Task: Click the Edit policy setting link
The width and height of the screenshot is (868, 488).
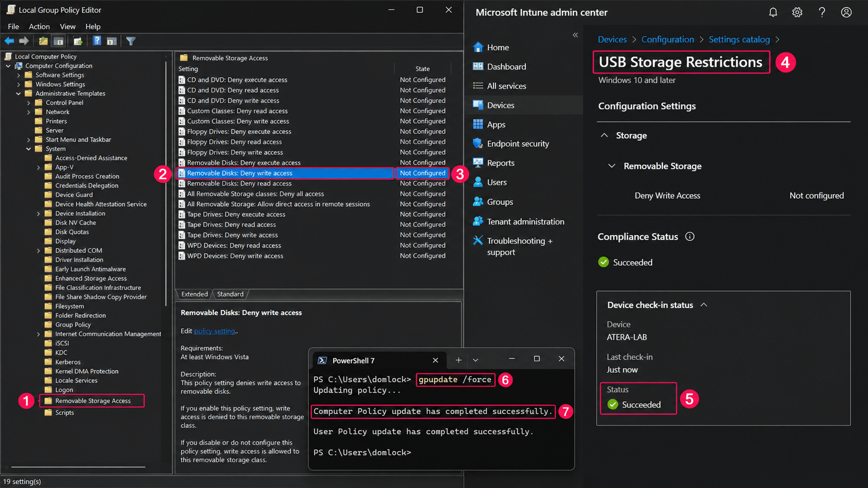Action: pyautogui.click(x=215, y=331)
